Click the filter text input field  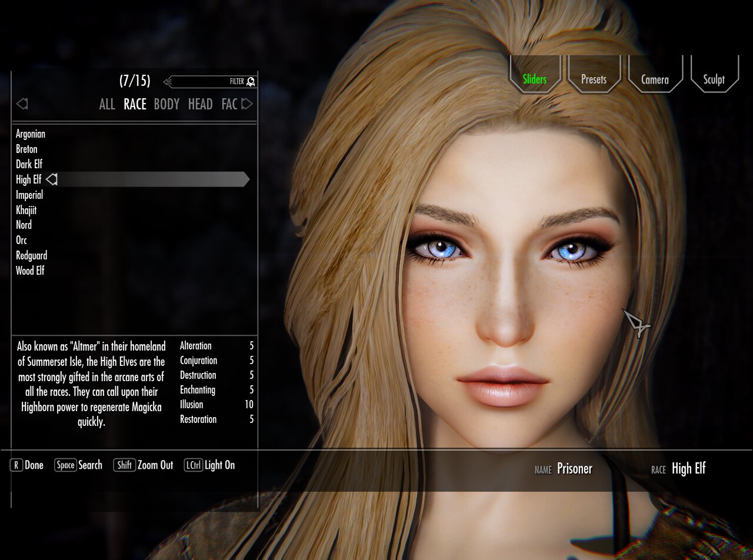tap(200, 82)
